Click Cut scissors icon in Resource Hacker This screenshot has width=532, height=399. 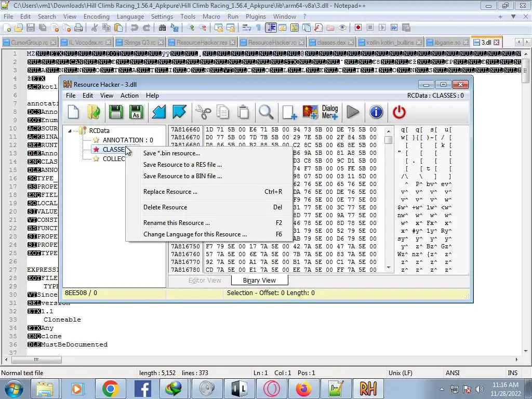click(x=203, y=112)
